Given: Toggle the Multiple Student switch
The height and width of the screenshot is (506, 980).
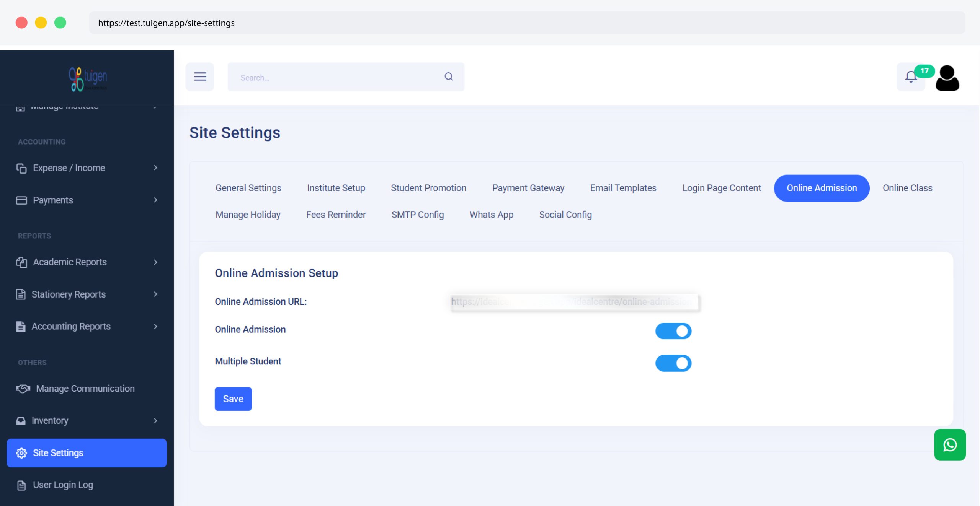Looking at the screenshot, I should [x=673, y=363].
